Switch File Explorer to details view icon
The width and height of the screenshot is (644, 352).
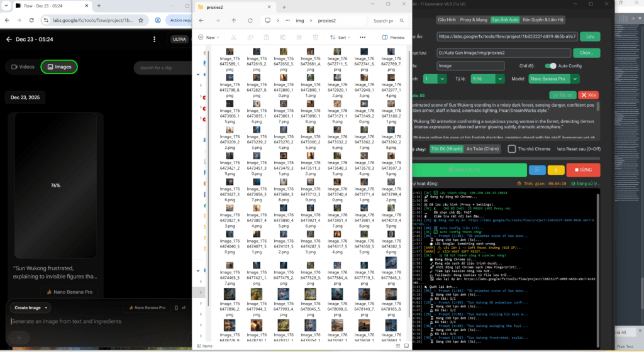point(397,346)
